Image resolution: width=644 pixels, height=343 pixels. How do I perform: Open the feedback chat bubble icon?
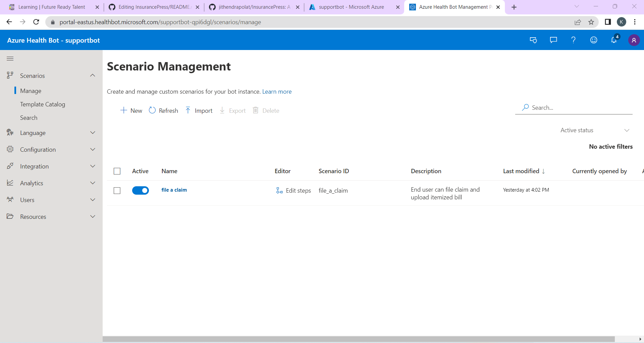[x=553, y=40]
